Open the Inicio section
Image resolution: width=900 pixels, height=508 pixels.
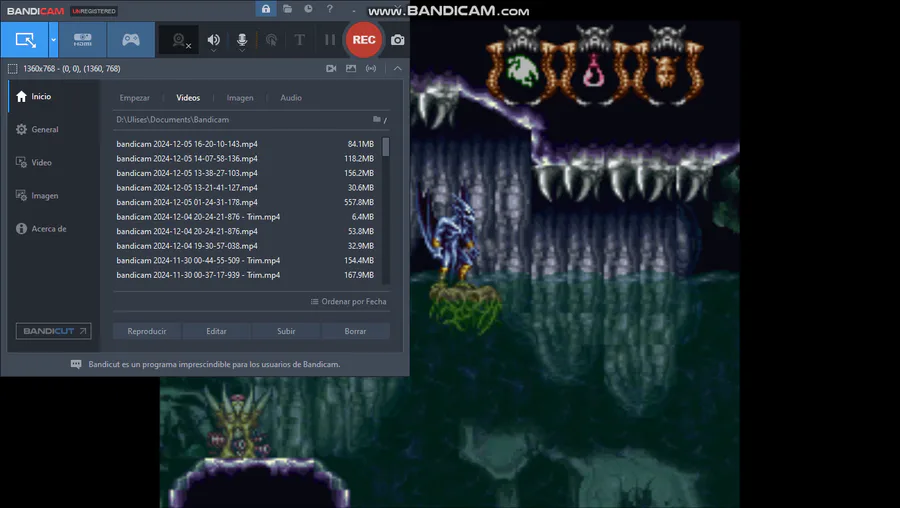53,96
